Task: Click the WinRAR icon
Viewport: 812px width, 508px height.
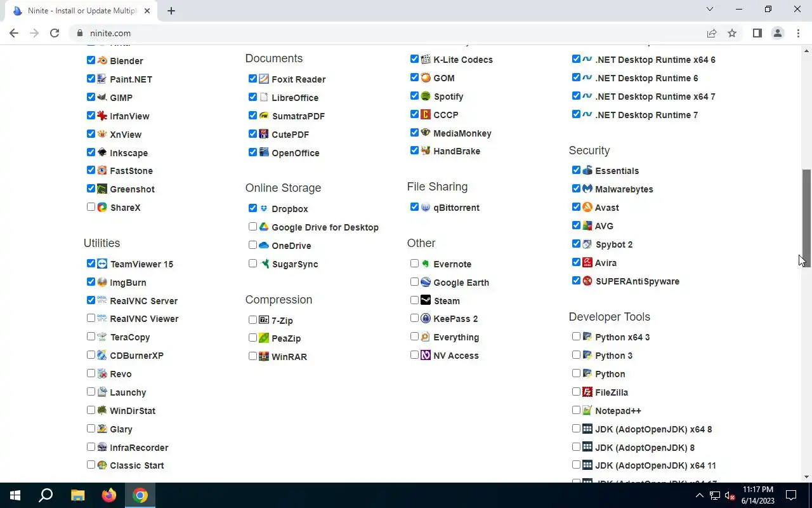Action: [x=264, y=356]
